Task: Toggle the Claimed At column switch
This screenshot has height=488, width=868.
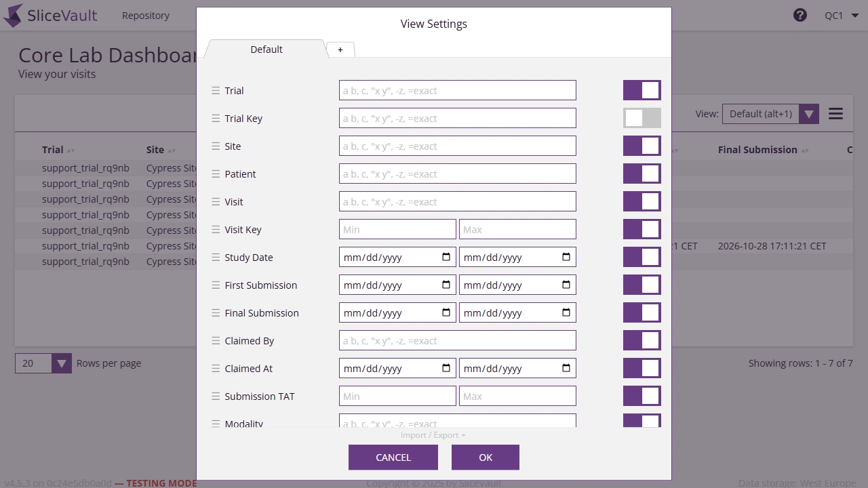Action: tap(642, 368)
